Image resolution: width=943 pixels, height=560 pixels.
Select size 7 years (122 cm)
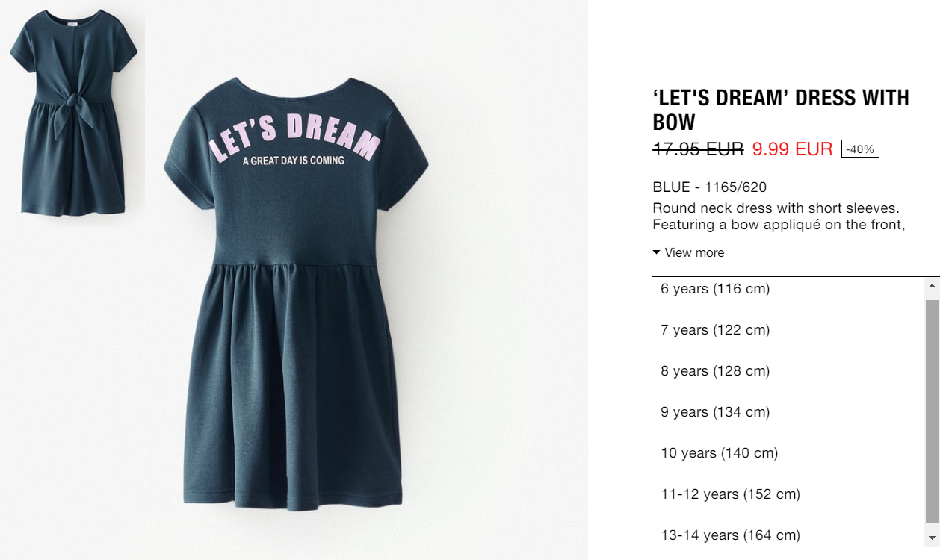click(789, 330)
